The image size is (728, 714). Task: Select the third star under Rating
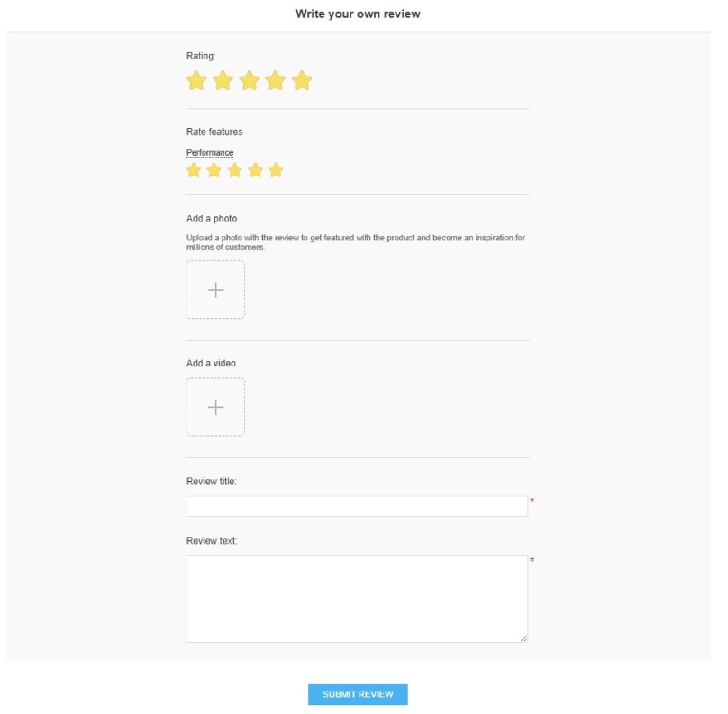tap(248, 81)
